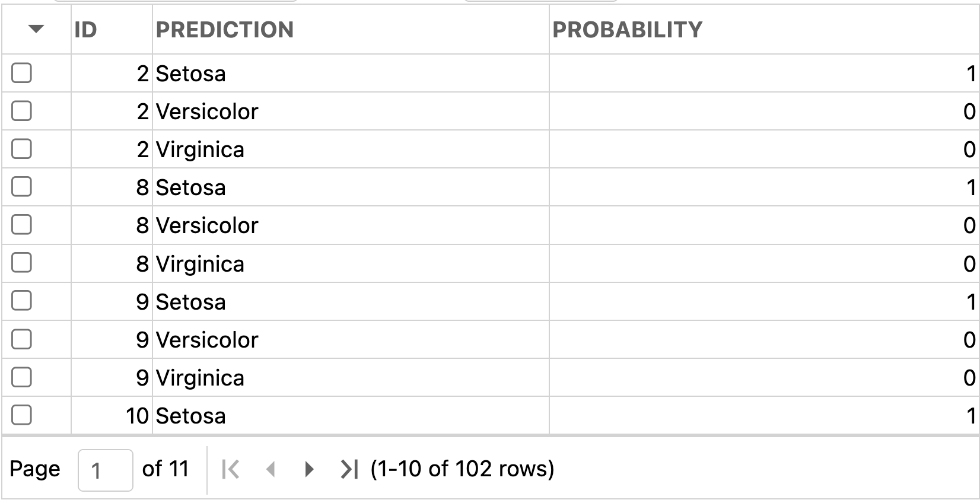Check the ID 8 Virginica row
Viewport: 980px width, 503px height.
(22, 263)
